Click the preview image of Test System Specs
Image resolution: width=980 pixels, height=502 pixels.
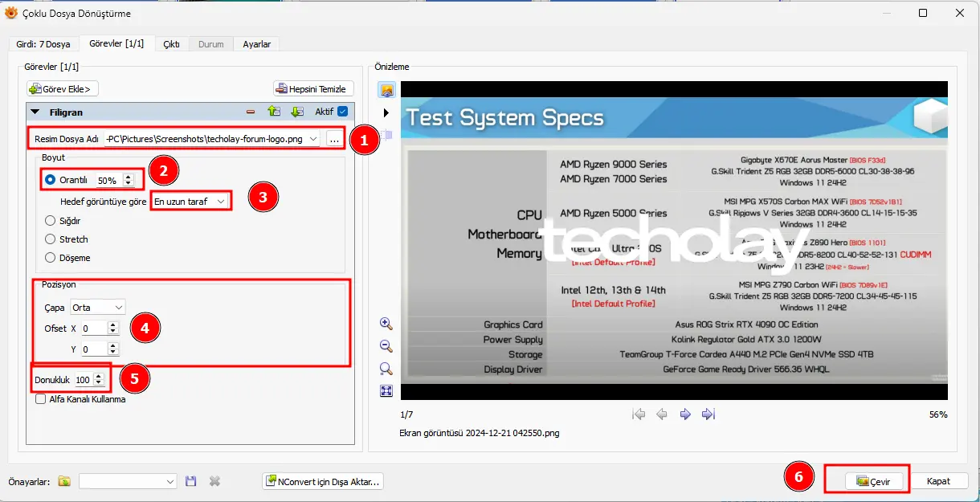pyautogui.click(x=674, y=240)
